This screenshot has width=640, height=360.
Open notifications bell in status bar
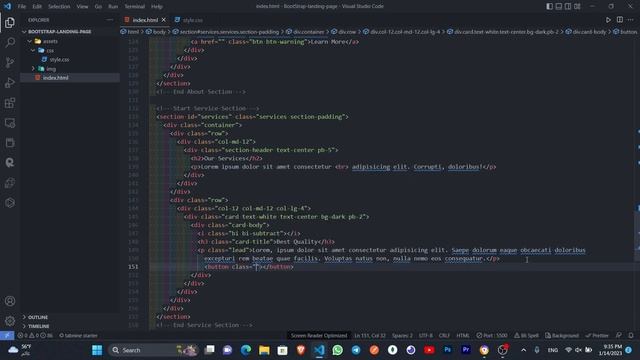631,336
